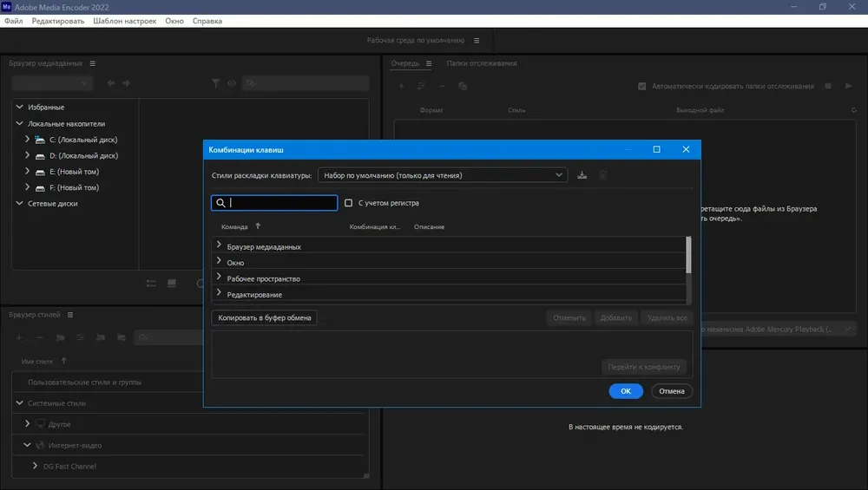Open the workspace menu icon beside Рабочая среда

click(x=477, y=41)
